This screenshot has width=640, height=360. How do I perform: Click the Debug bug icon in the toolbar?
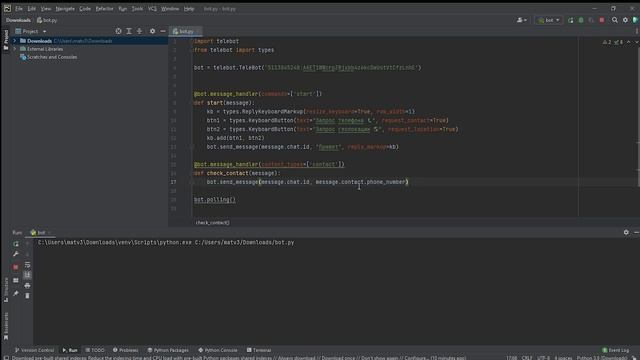[581, 20]
